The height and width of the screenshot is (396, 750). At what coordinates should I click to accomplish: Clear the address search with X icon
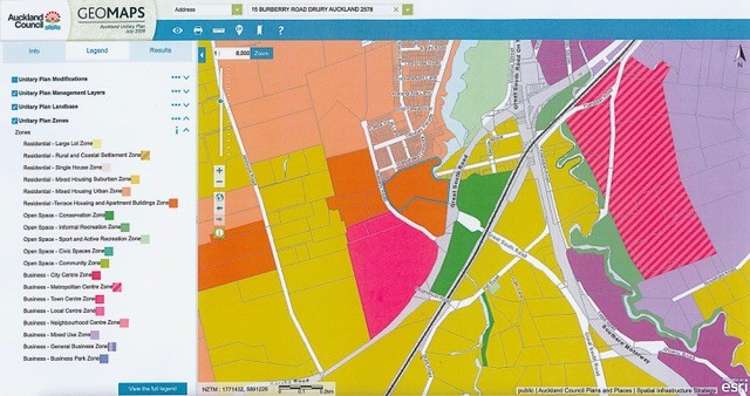click(396, 10)
